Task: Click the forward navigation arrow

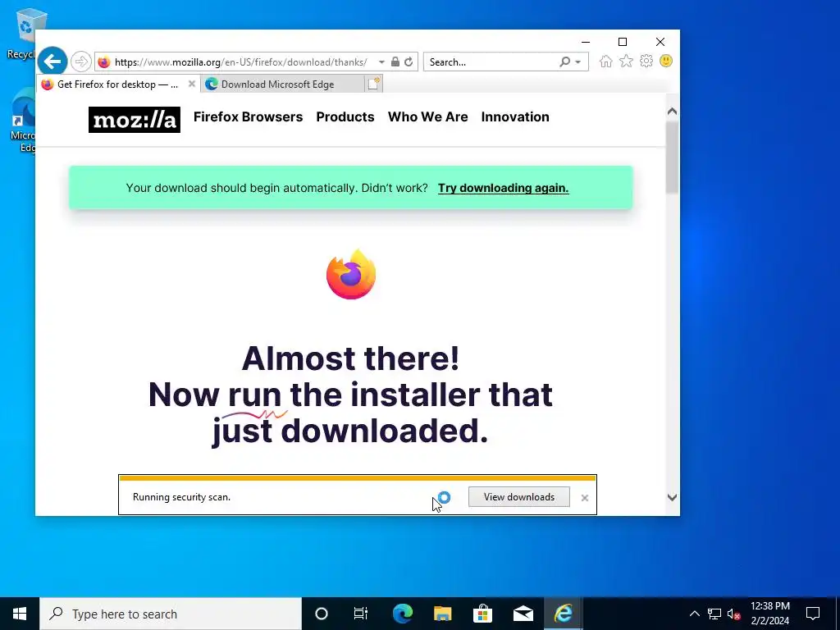Action: click(81, 62)
